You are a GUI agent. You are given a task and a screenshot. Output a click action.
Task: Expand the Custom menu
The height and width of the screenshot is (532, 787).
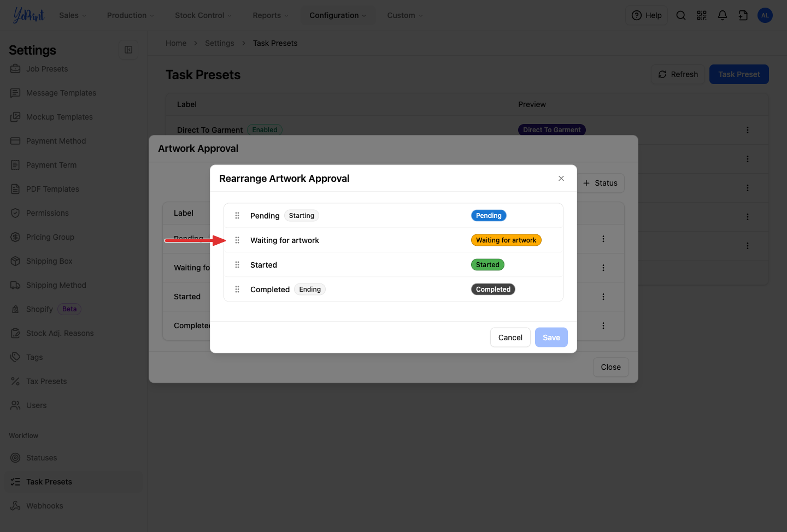[x=405, y=15]
